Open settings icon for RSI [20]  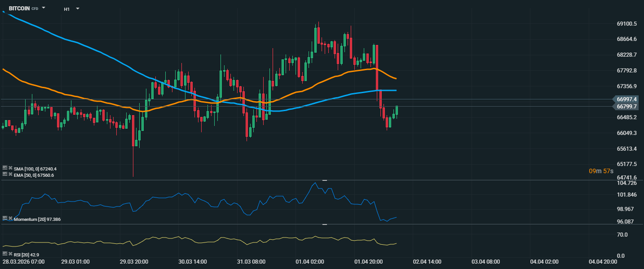coord(5,254)
